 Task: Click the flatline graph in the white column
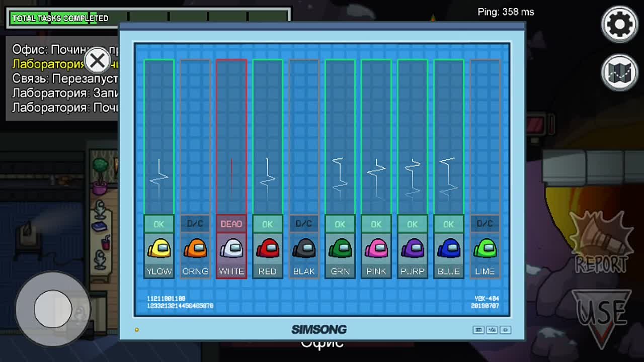tap(231, 178)
